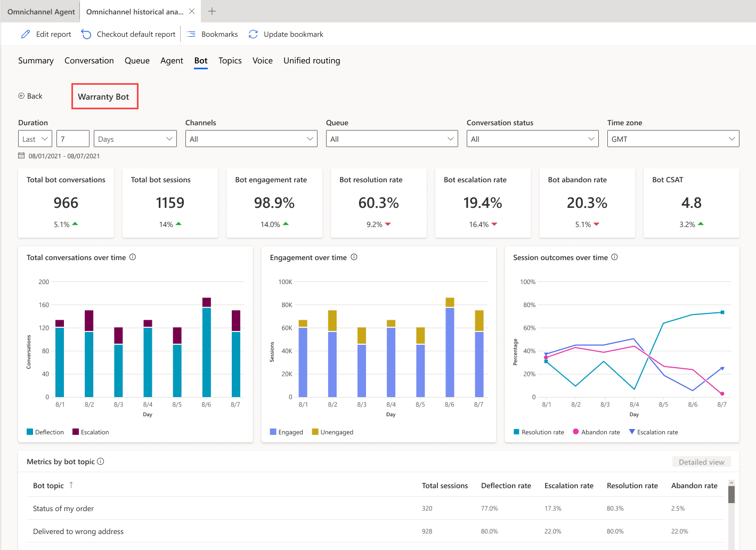
Task: Open info icon for Engagement over time
Action: [x=354, y=257]
